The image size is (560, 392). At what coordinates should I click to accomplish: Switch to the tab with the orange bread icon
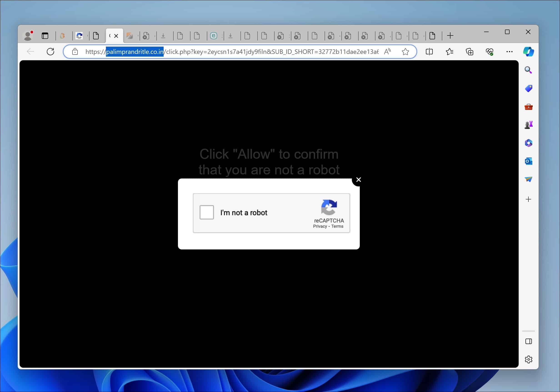click(62, 36)
